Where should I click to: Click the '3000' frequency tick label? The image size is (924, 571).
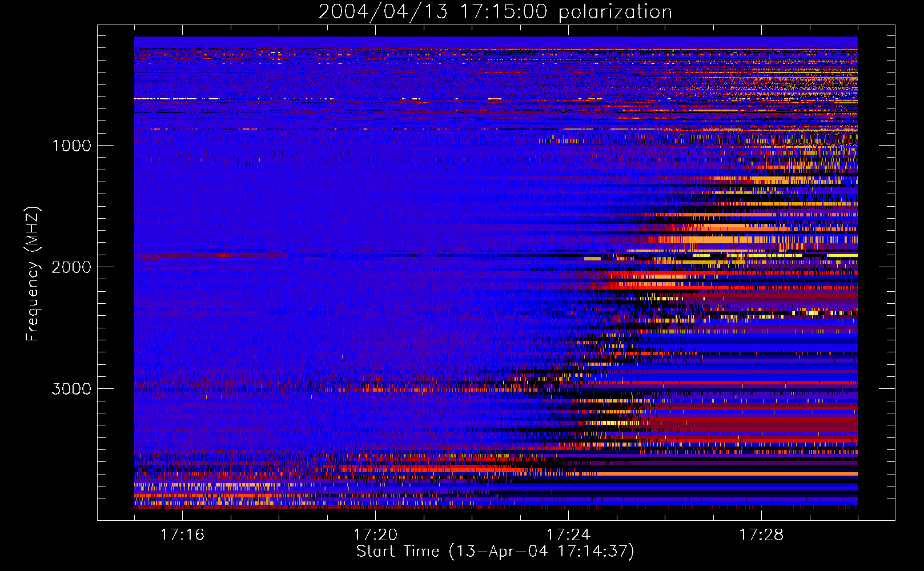71,389
